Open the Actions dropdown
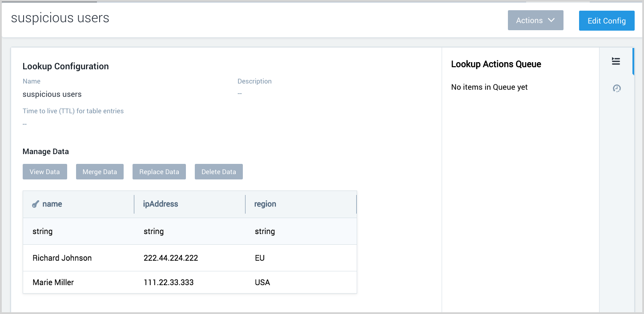This screenshot has width=644, height=314. coord(535,20)
